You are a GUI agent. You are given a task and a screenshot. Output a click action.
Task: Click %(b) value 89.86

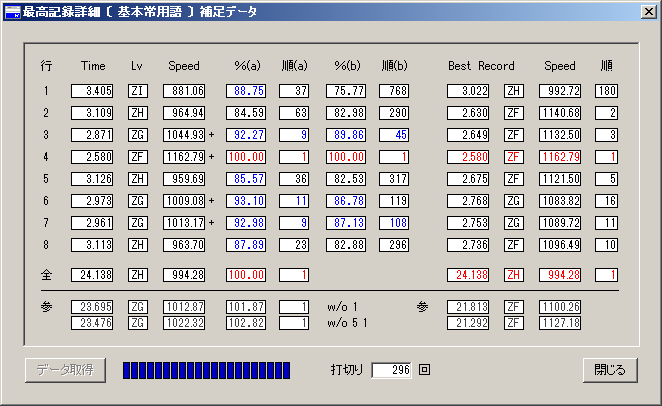coord(346,135)
